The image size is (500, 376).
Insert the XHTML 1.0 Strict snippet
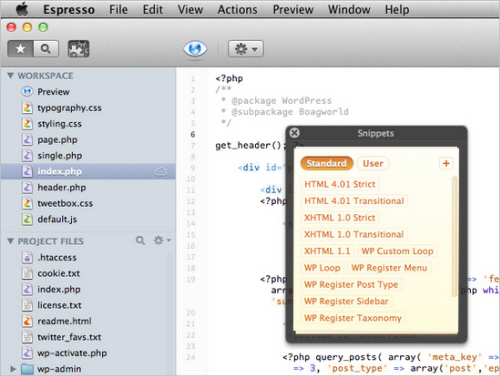pos(340,217)
